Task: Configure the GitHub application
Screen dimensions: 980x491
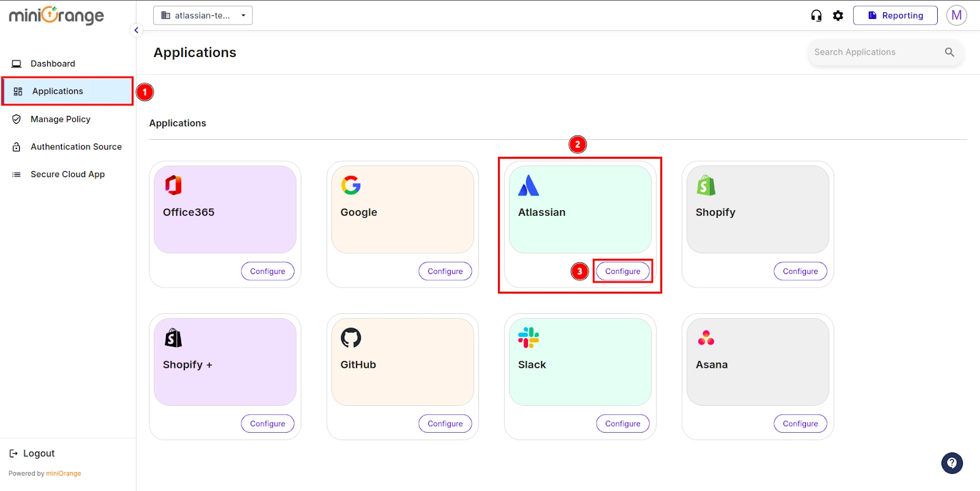Action: click(x=445, y=424)
